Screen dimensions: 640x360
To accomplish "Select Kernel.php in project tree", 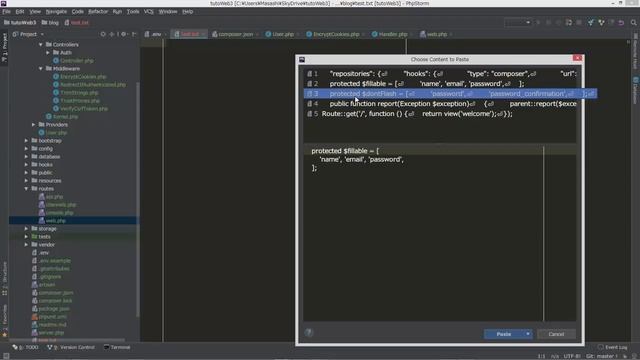I will [65, 117].
